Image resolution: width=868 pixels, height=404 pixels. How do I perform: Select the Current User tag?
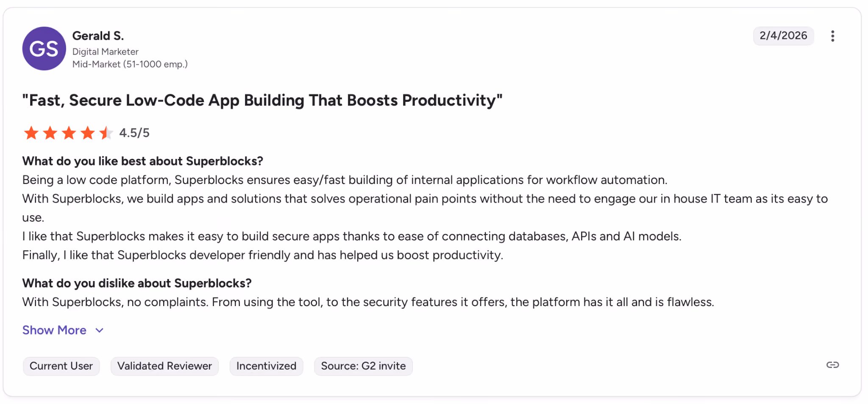click(x=61, y=366)
